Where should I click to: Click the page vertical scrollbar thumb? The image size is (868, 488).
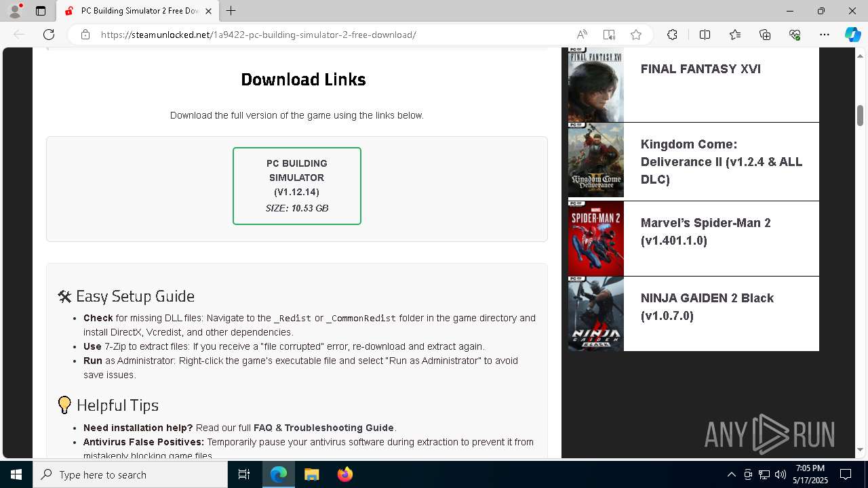[861, 115]
